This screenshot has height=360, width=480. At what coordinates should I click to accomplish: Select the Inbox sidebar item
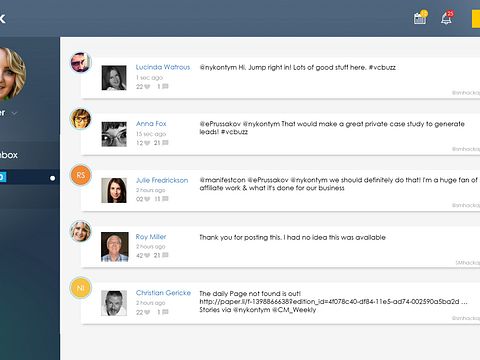[x=9, y=155]
